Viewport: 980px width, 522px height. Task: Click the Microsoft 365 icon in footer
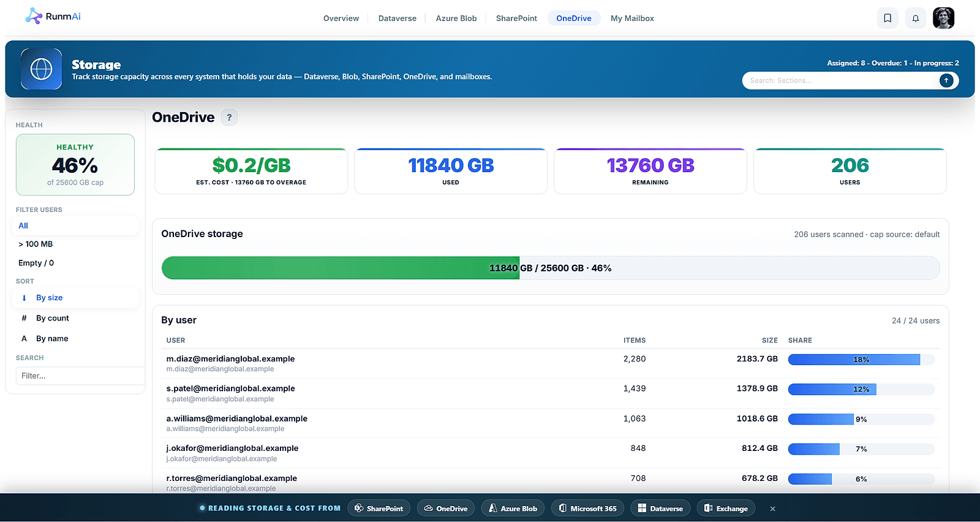[x=563, y=509]
